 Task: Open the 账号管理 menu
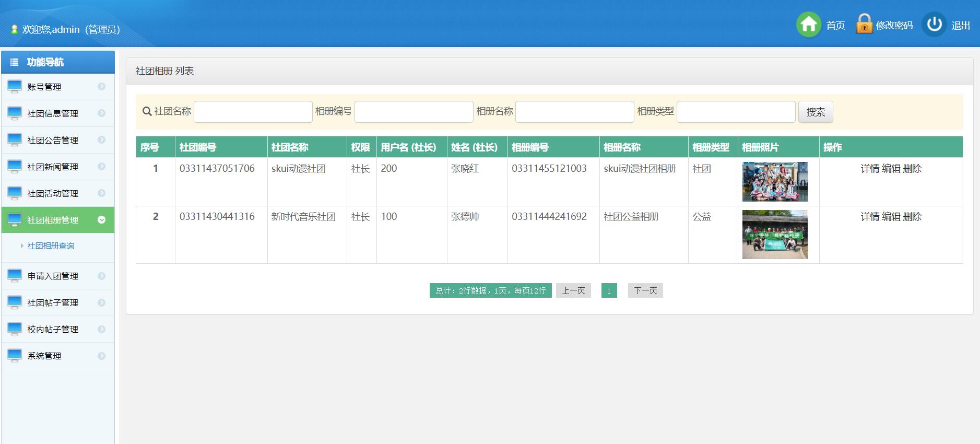pos(58,87)
